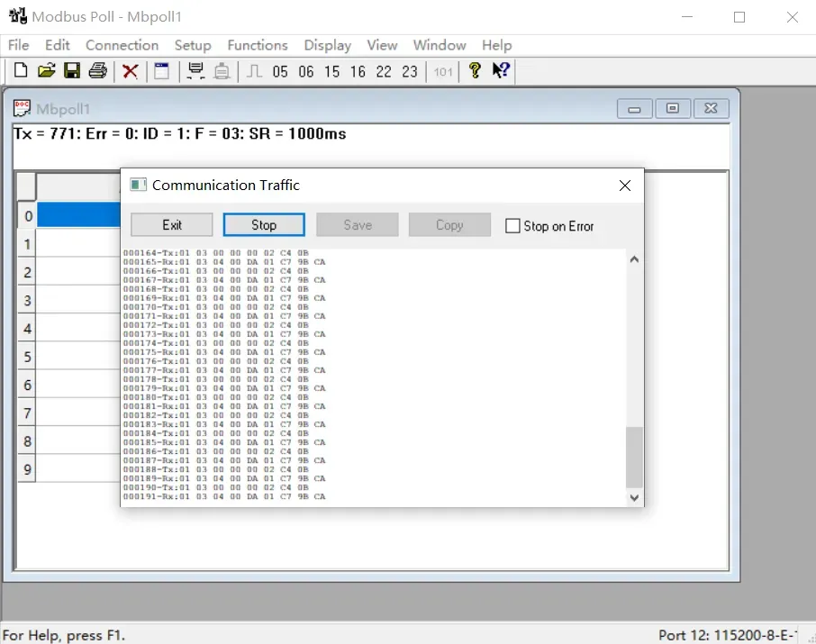The image size is (816, 644).
Task: Click 'For Help, press F1.' status text
Action: pyautogui.click(x=63, y=636)
